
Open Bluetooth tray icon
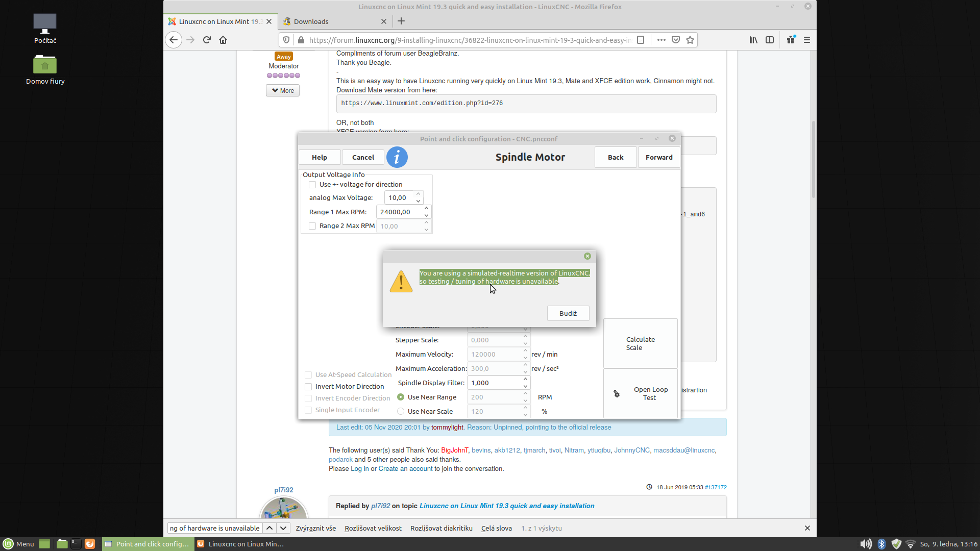coord(881,544)
